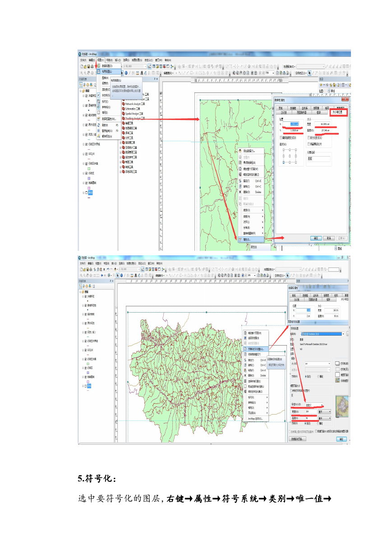392x554 pixels.
Task: Choose 页面和打印设置(U)... in lower context menu
Action: click(256, 349)
